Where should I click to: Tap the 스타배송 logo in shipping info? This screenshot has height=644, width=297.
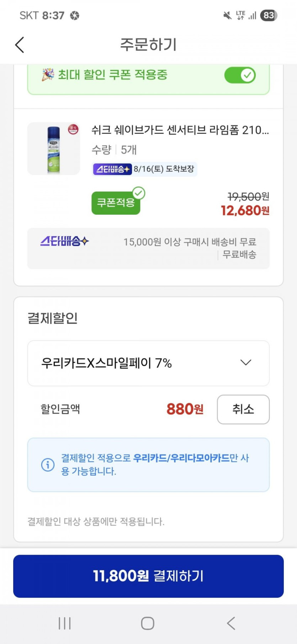64,242
